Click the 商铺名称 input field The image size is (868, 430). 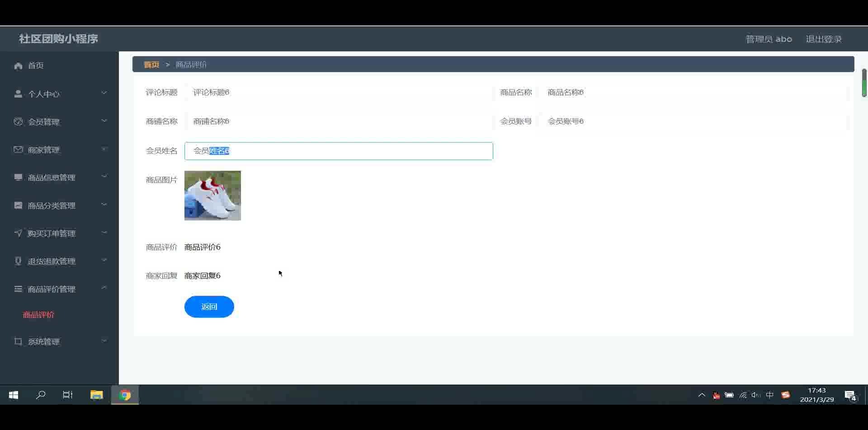point(339,122)
